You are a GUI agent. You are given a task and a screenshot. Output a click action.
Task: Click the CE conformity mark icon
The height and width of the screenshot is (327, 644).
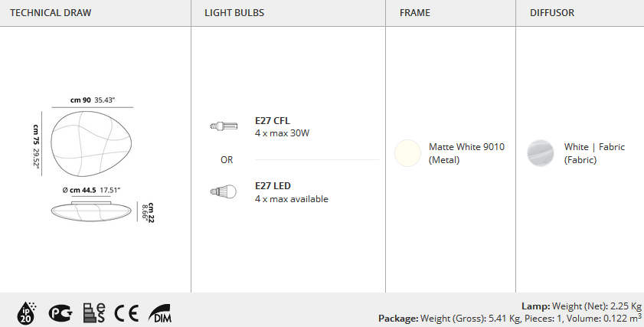126,313
